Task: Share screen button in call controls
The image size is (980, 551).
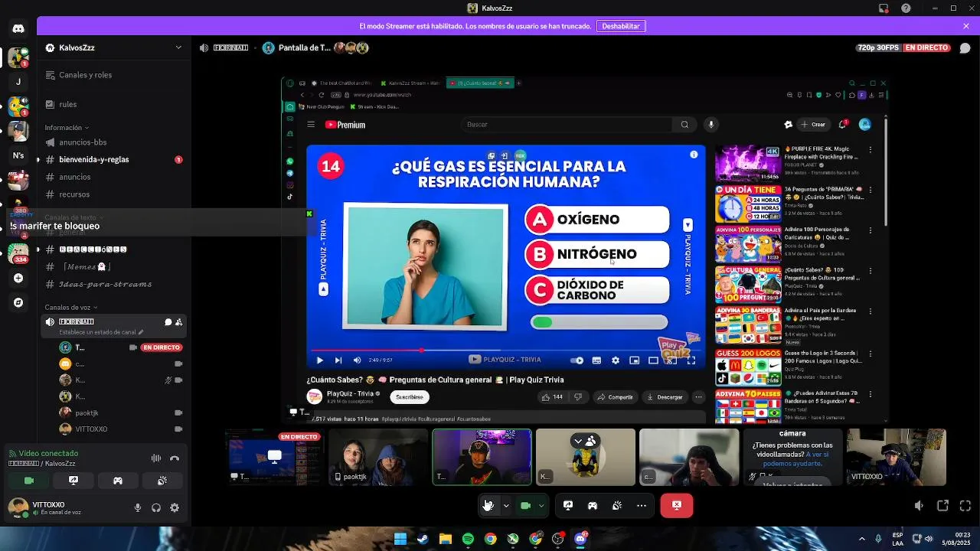Action: 568,505
